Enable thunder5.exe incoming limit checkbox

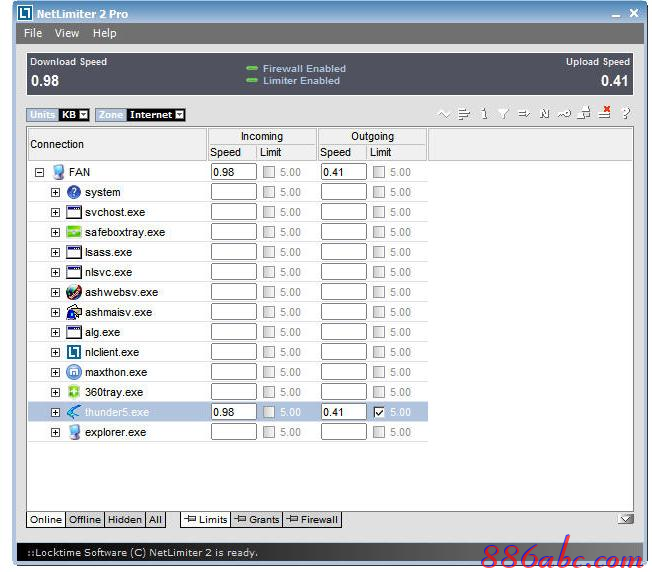pyautogui.click(x=269, y=412)
